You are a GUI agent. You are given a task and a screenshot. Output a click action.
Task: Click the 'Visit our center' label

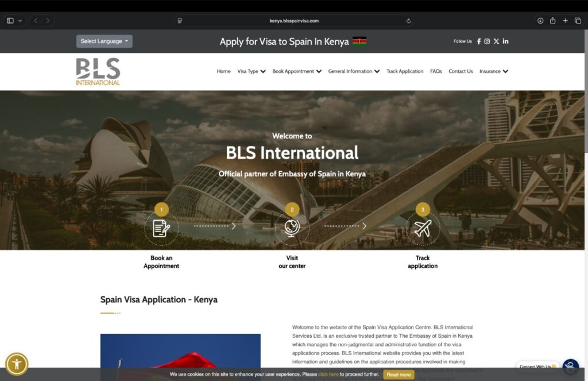click(292, 262)
